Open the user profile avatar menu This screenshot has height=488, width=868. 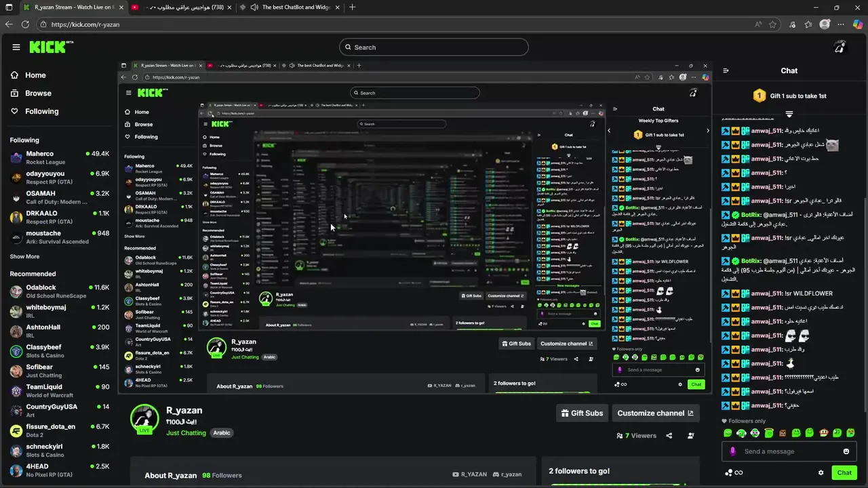click(840, 47)
